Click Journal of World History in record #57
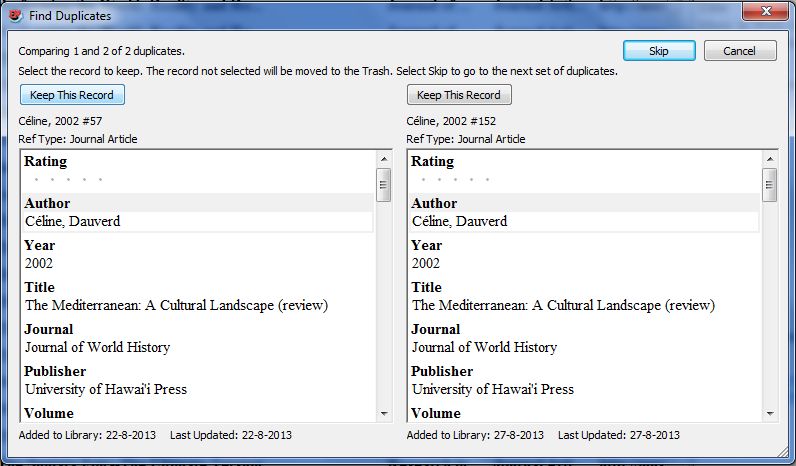This screenshot has width=796, height=466. (97, 347)
